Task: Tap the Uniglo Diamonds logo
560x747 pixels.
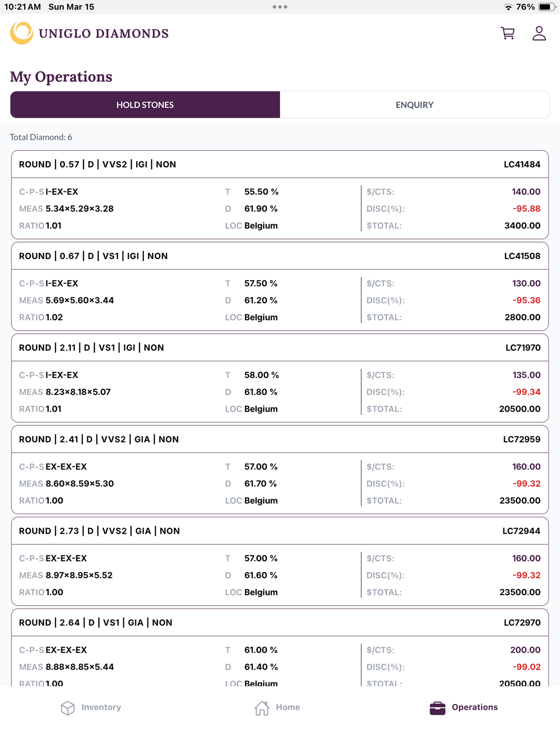Action: [90, 33]
